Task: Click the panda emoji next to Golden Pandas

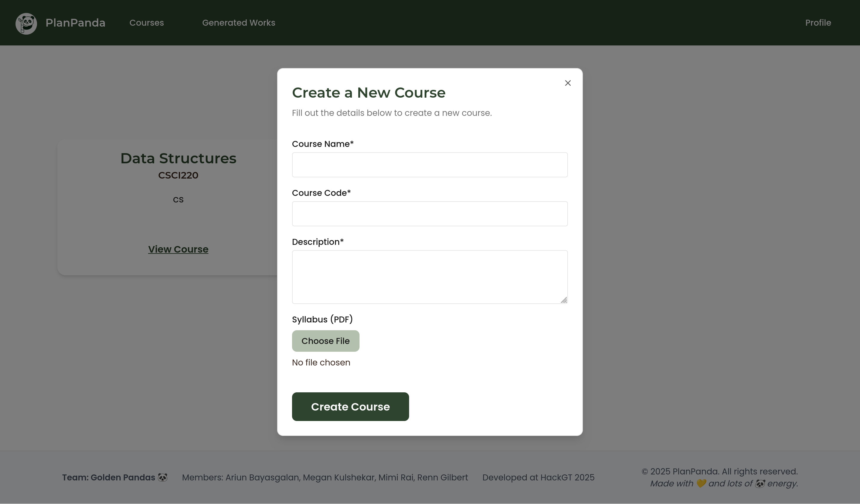Action: (x=163, y=477)
